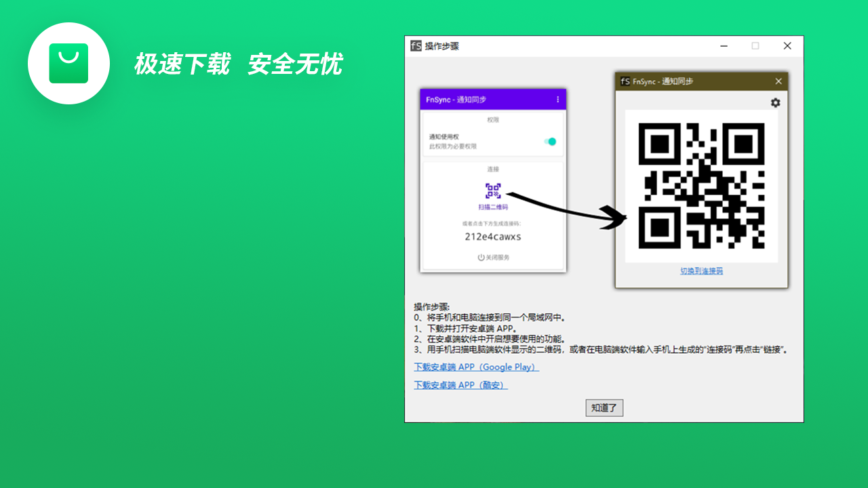Screen dimensions: 868x488
Task: Tap the purple scan QR code icon
Action: (493, 190)
